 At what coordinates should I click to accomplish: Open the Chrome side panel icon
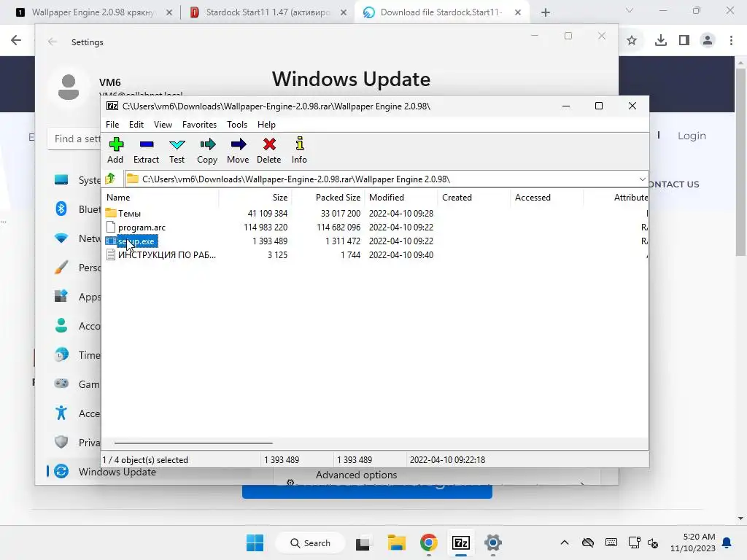point(684,41)
